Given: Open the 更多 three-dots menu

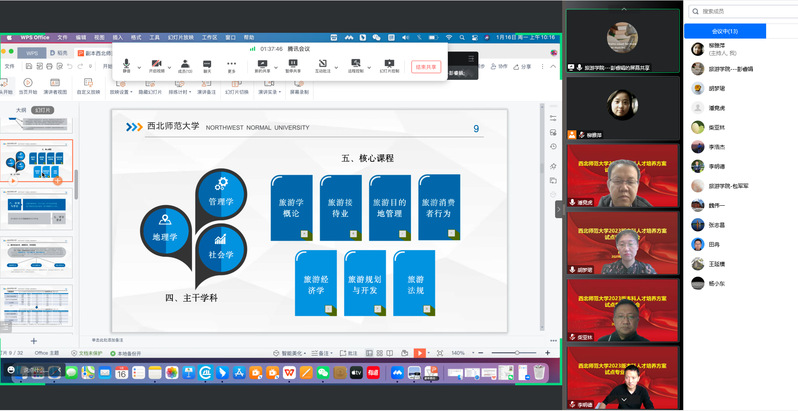Looking at the screenshot, I should pyautogui.click(x=232, y=66).
